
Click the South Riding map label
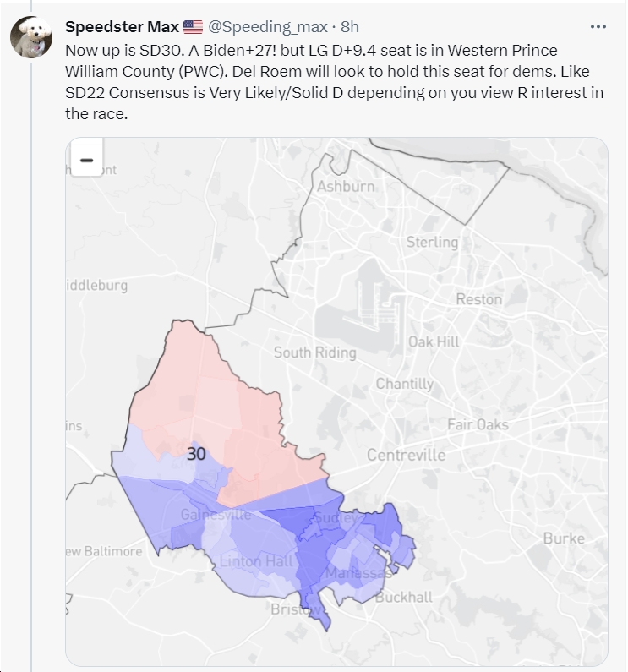tap(315, 352)
